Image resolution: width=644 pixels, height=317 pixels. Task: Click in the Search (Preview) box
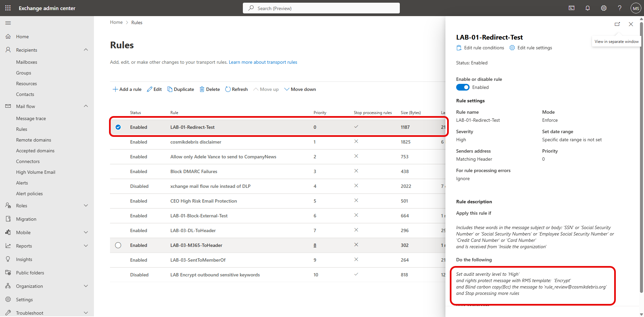coord(321,8)
